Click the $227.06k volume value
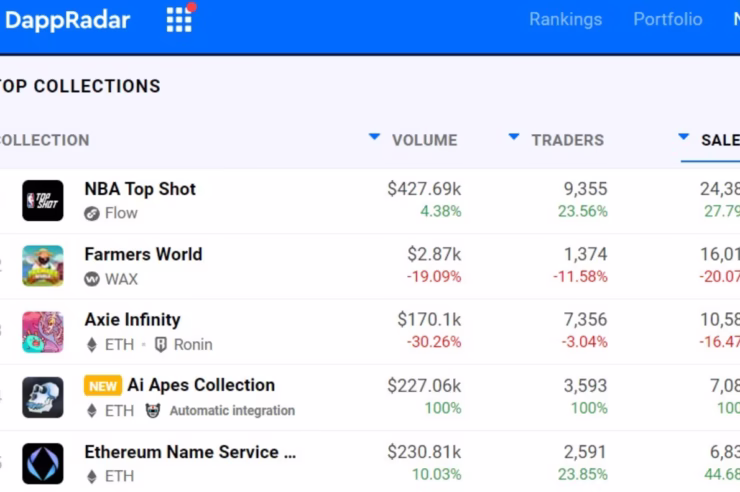The width and height of the screenshot is (740, 492). pos(424,386)
